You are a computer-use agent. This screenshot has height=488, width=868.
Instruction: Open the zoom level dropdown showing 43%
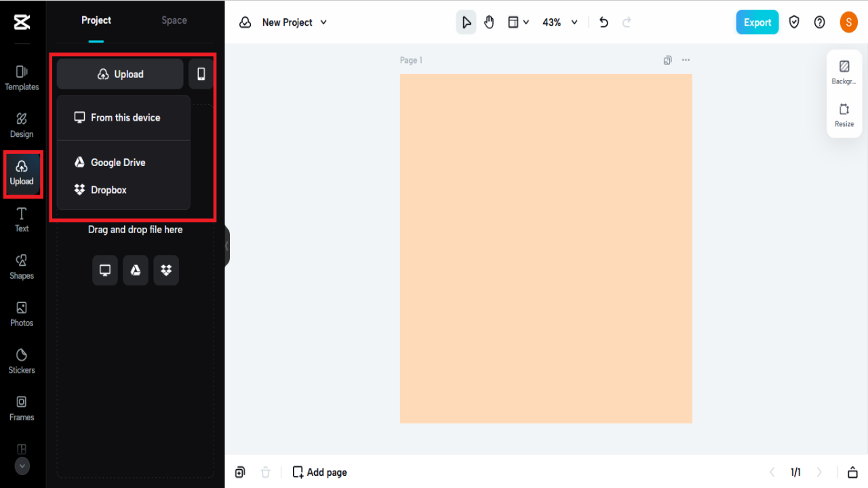point(559,22)
